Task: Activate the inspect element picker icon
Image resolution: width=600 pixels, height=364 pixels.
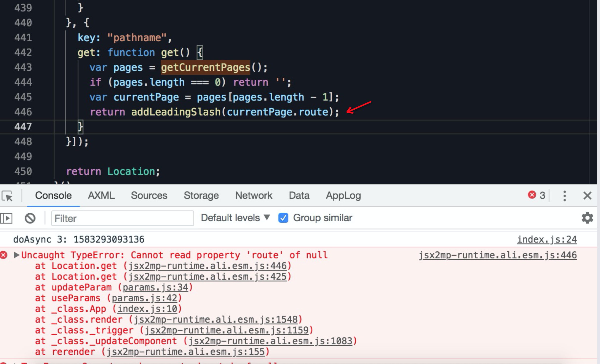Action: 7,196
